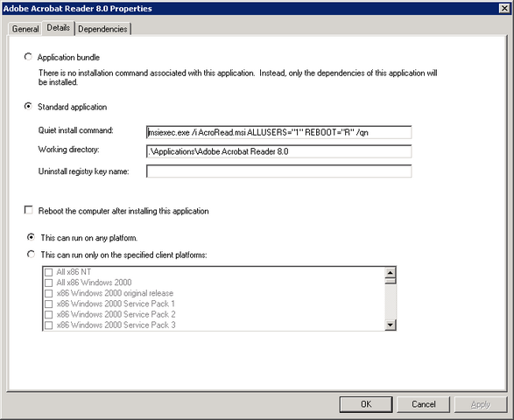This screenshot has height=420, width=514.
Task: Click the OK button
Action: pos(366,404)
